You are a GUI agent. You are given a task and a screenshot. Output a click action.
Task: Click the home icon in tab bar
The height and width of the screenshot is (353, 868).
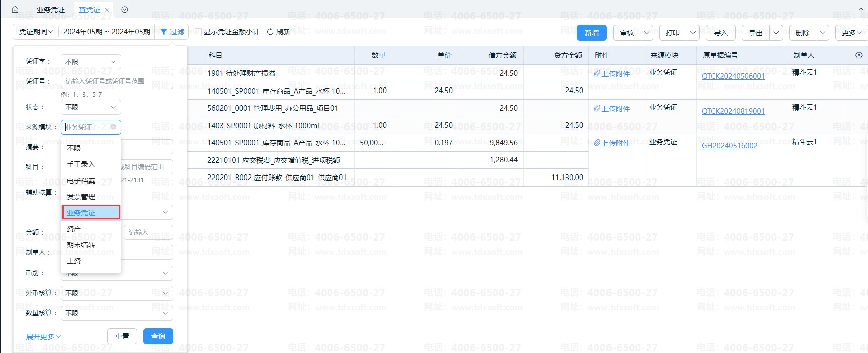(15, 10)
